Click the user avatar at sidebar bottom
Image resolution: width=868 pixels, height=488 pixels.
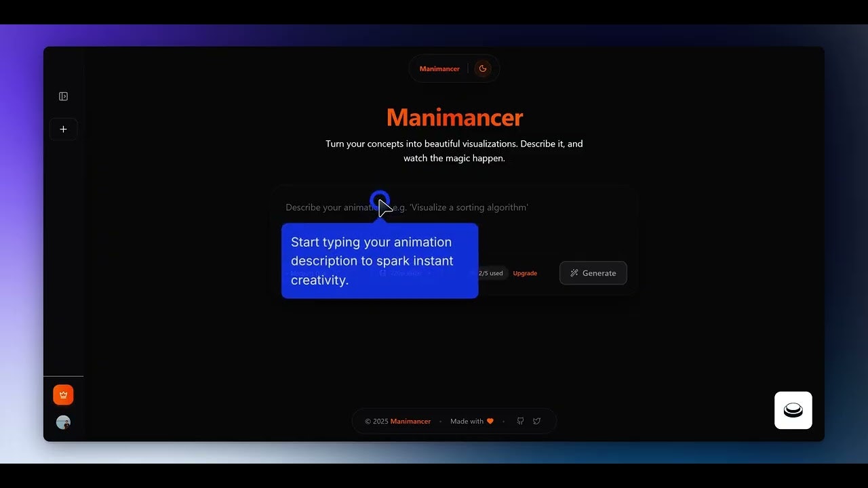pos(62,422)
